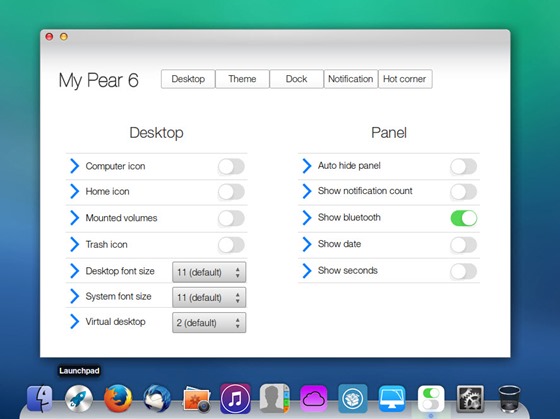Enable the Show seconds switch
The image size is (560, 419).
tap(464, 271)
